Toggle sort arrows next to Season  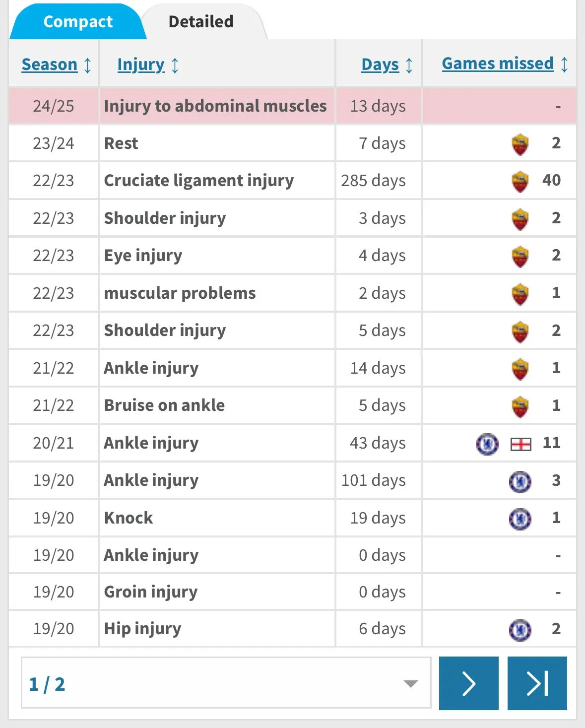click(x=87, y=65)
